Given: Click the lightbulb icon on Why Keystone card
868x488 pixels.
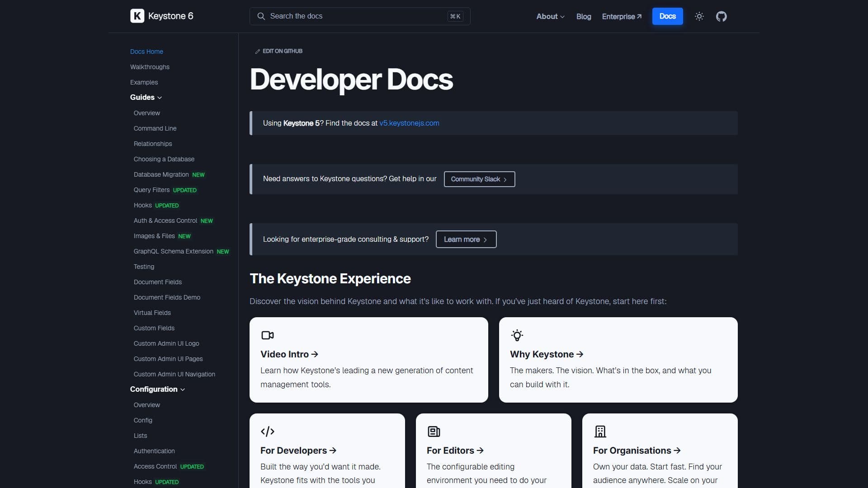Looking at the screenshot, I should (x=517, y=335).
